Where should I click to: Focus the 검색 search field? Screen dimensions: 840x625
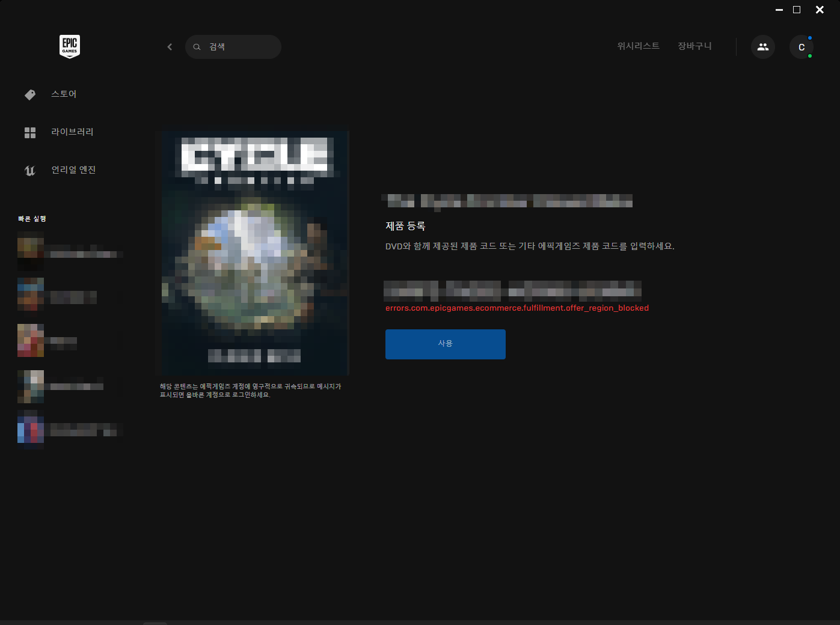233,47
